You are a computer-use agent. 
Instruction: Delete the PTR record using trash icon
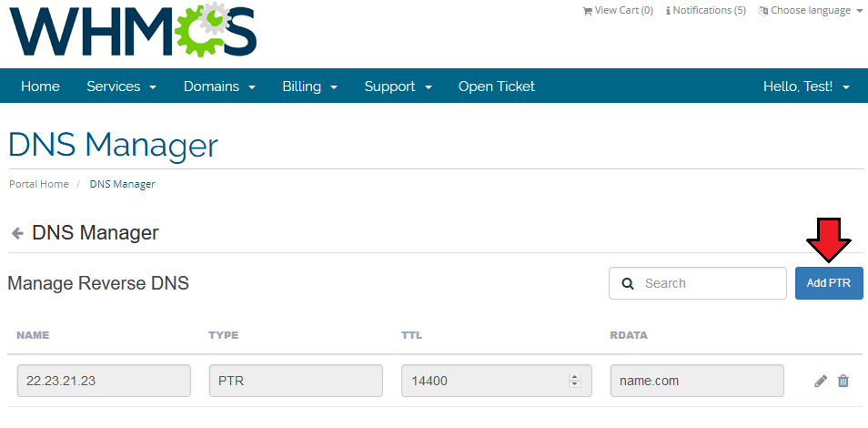[x=843, y=382]
